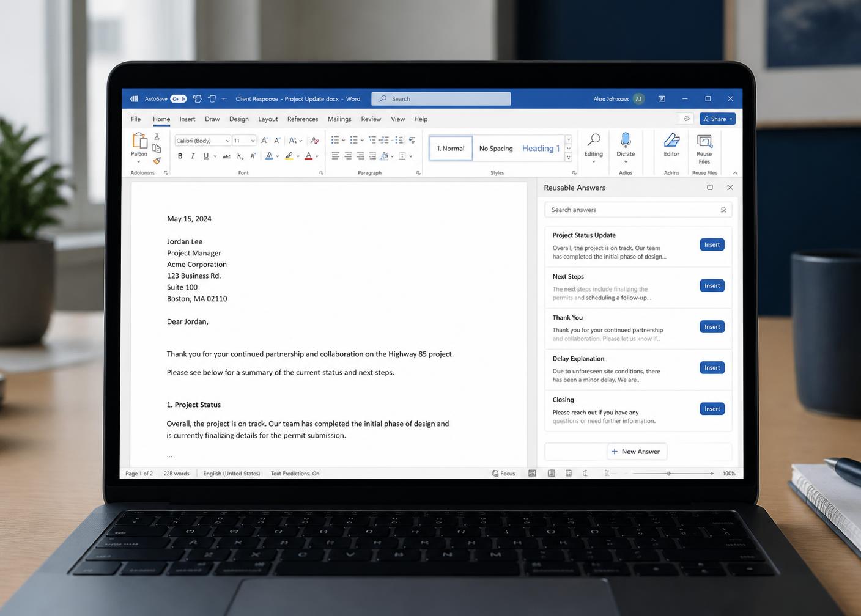Click the Dictate microphone icon
This screenshot has height=616, width=861.
click(x=626, y=141)
